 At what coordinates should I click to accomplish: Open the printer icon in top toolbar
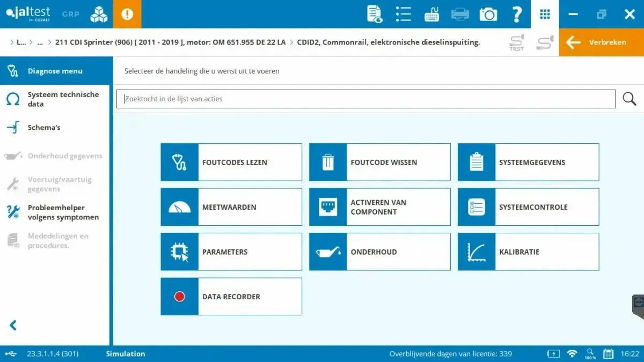(x=460, y=14)
